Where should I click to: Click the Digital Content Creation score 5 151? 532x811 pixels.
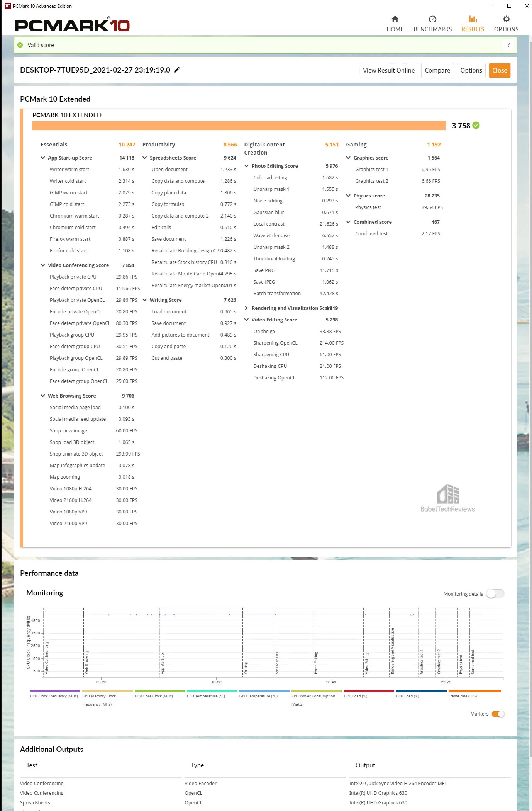click(332, 145)
